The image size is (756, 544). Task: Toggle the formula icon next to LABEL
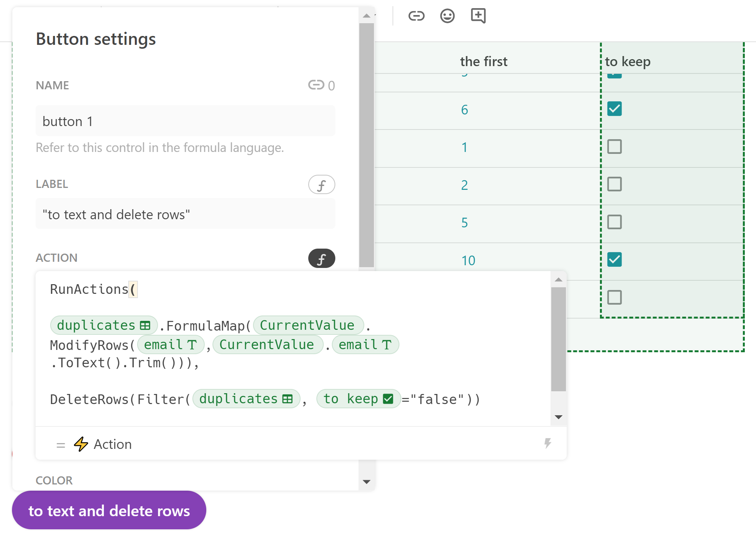click(x=321, y=184)
